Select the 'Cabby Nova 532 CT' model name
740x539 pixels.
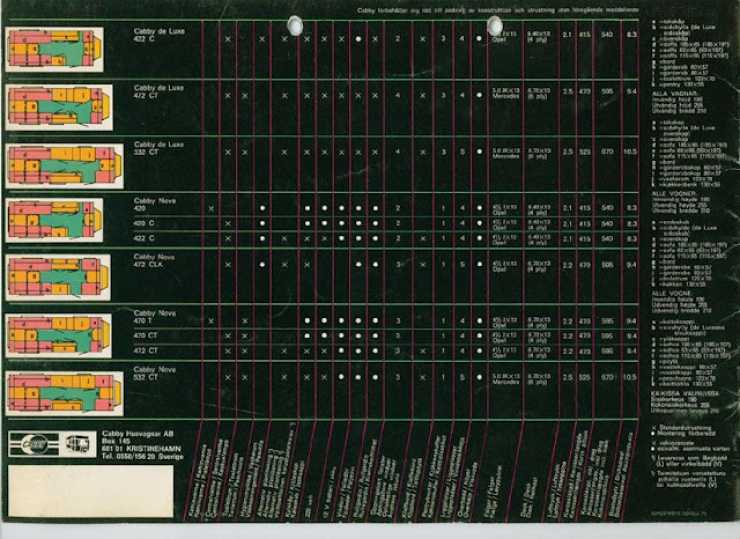click(x=155, y=373)
